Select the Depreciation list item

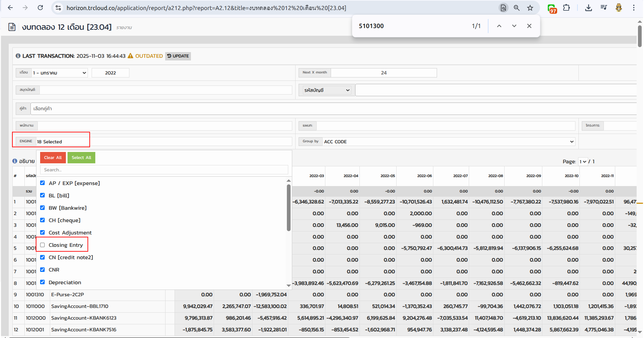point(65,282)
